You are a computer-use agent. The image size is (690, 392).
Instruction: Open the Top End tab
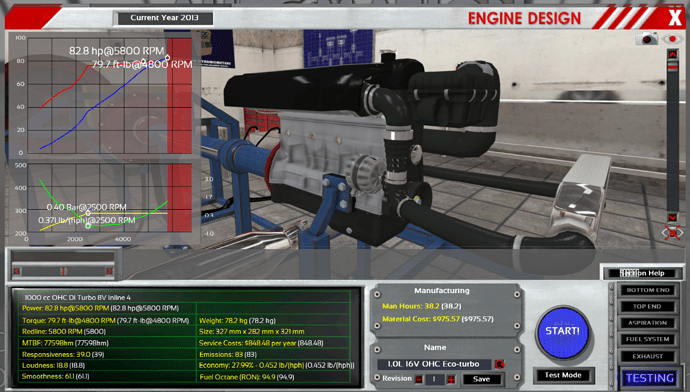coord(648,306)
